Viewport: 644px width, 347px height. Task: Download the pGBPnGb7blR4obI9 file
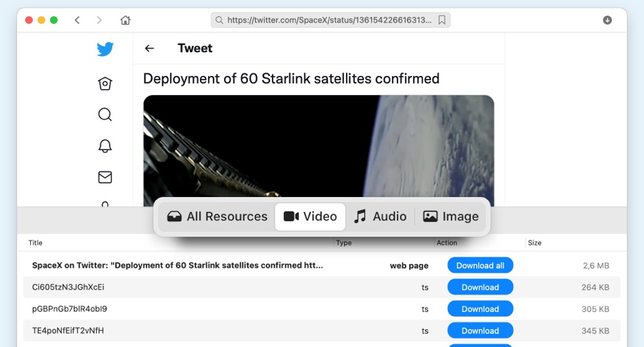tap(480, 309)
